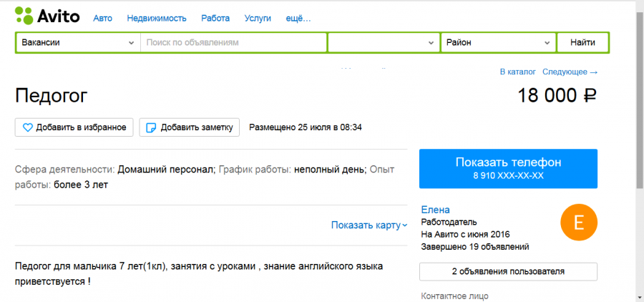Open the Вакансии category dropdown
644x302 pixels.
coord(78,42)
